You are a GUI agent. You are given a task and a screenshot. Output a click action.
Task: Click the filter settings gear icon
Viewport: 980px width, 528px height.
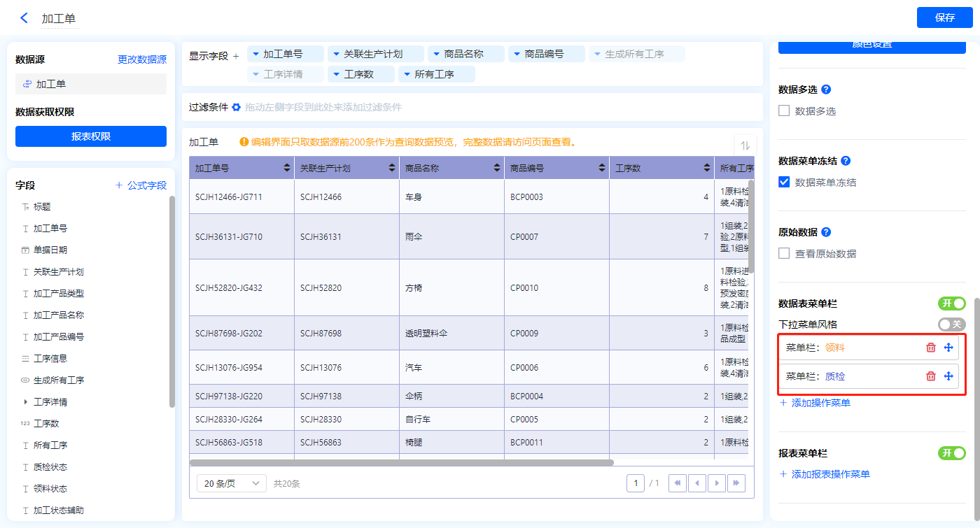236,107
